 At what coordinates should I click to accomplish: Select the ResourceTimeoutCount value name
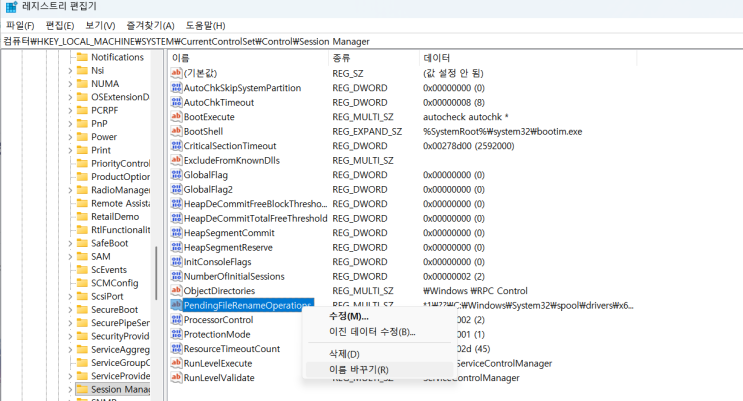[232, 349]
